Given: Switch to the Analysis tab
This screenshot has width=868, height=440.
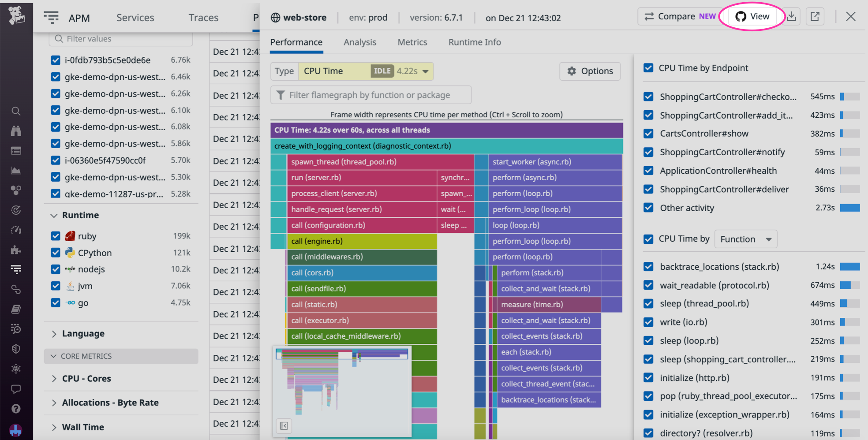Looking at the screenshot, I should 360,42.
